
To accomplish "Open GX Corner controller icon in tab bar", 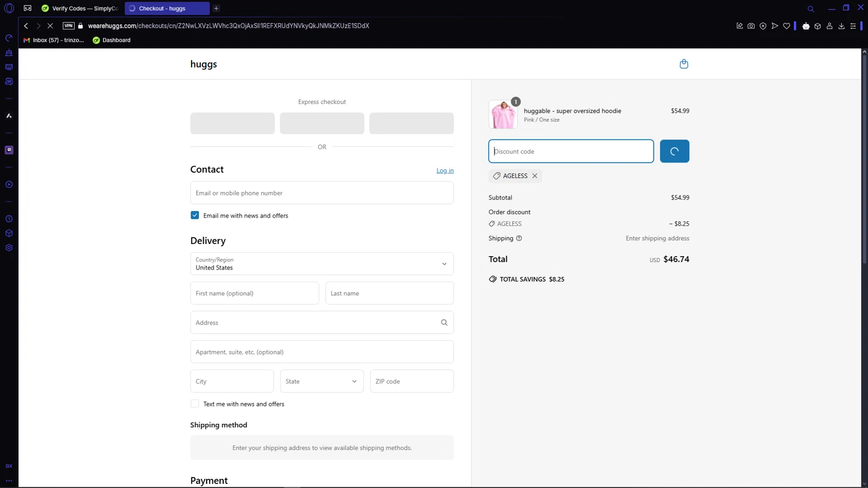I will click(x=27, y=8).
